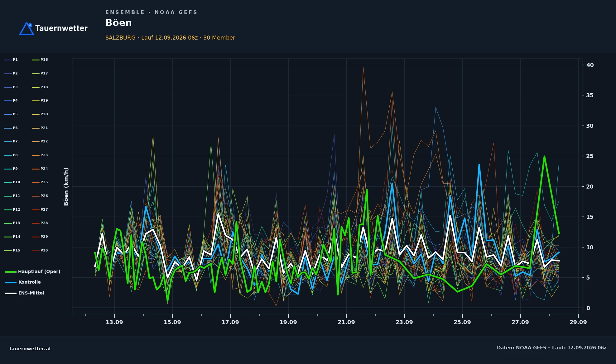Click the P21 legend label
This screenshot has width=616, height=364.
(44, 128)
